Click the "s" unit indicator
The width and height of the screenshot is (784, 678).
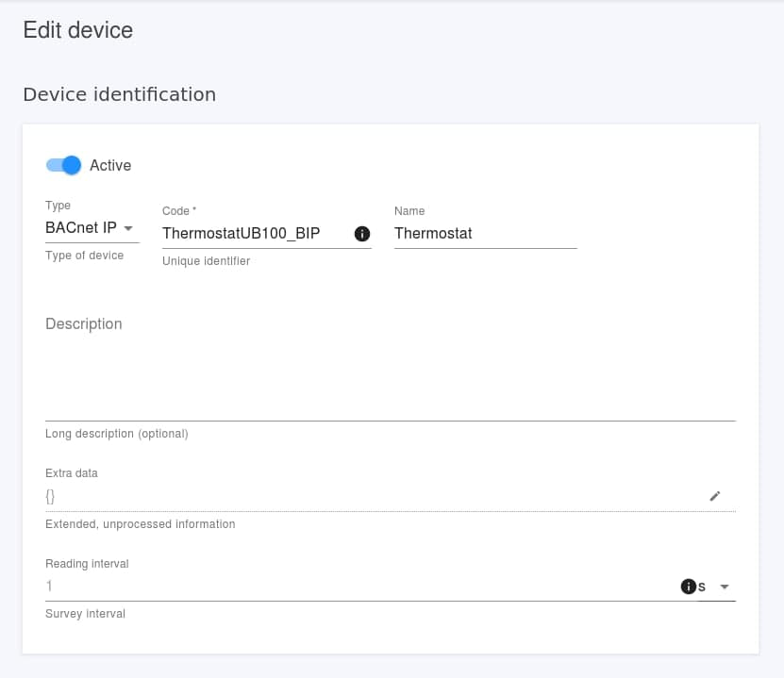pyautogui.click(x=703, y=586)
